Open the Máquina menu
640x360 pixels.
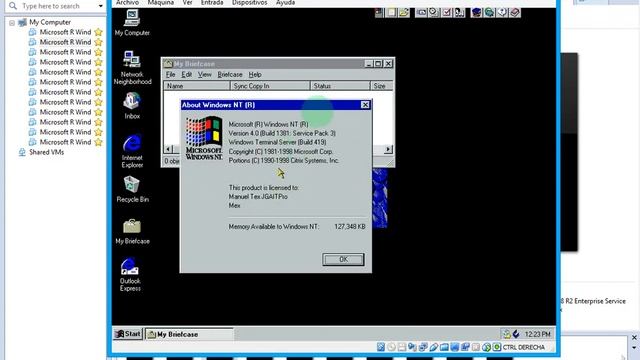point(161,3)
